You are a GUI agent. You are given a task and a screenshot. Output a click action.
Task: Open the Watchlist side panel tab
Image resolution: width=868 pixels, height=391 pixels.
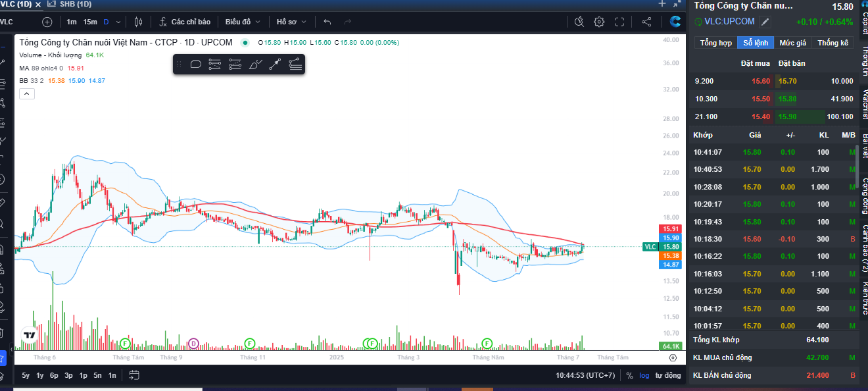click(864, 104)
